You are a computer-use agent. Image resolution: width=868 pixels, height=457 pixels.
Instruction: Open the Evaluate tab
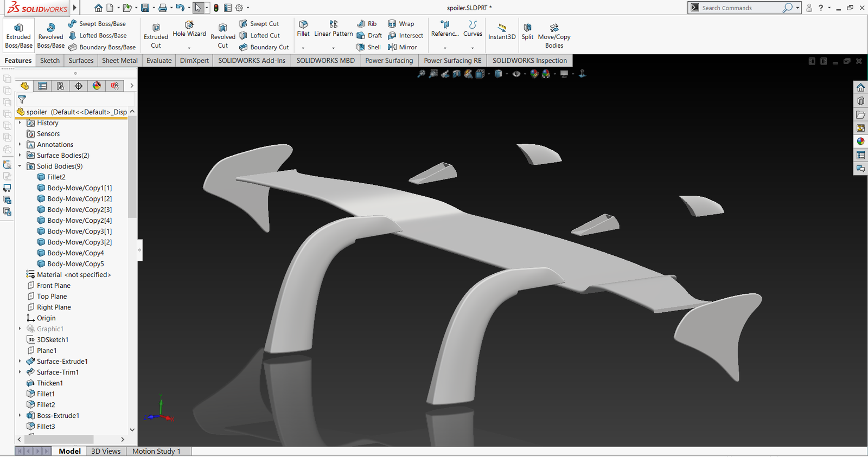159,61
